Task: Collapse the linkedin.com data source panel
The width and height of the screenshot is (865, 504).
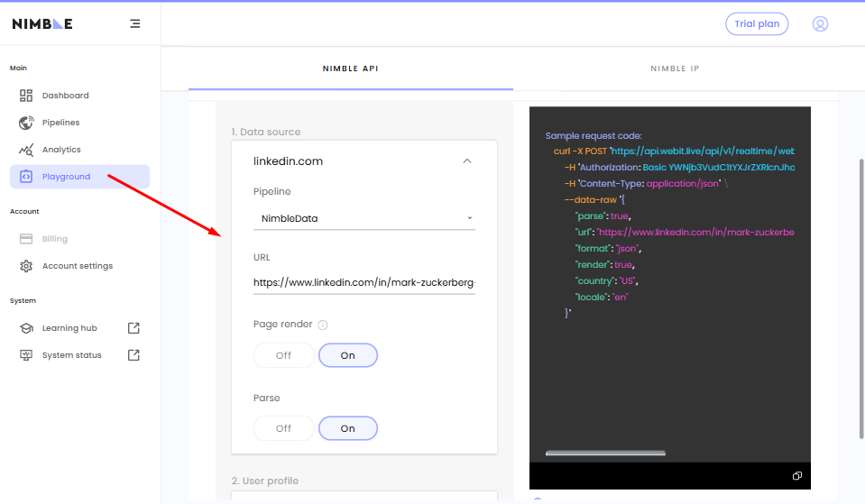Action: [x=467, y=161]
